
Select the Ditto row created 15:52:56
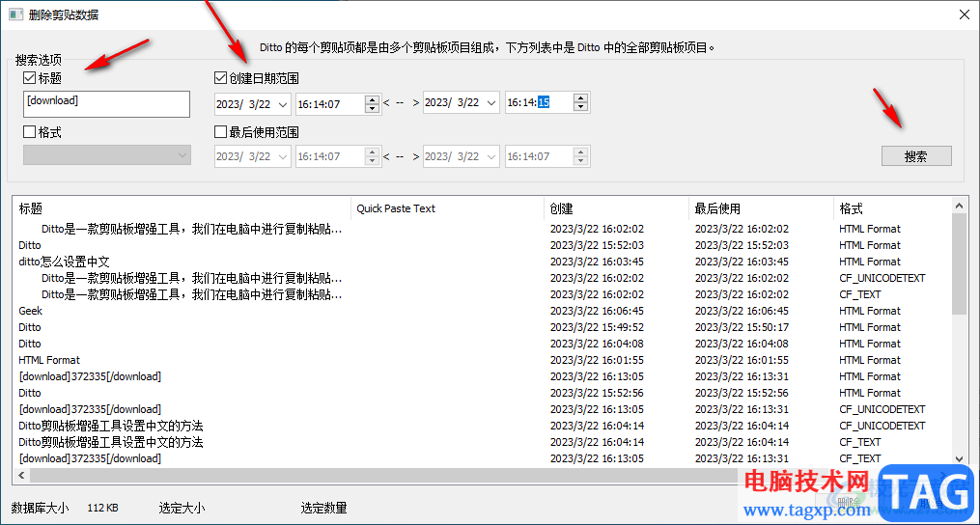(482, 393)
